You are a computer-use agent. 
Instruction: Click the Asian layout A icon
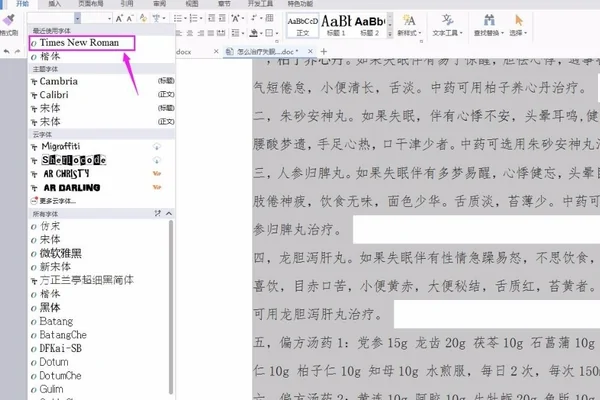[x=236, y=18]
